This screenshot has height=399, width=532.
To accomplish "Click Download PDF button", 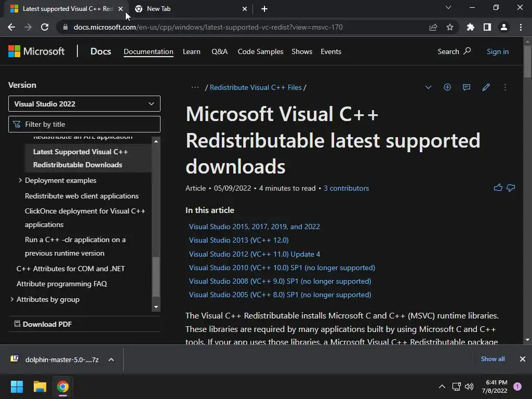I will [x=43, y=324].
